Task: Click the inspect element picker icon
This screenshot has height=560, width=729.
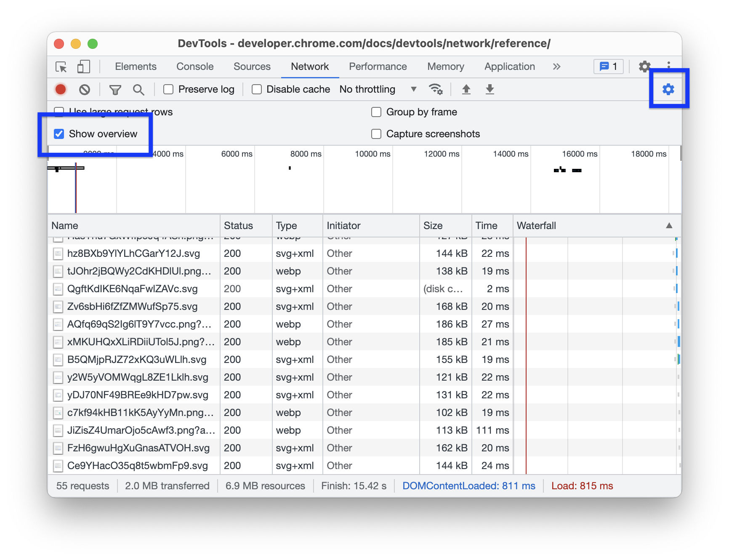Action: point(61,67)
